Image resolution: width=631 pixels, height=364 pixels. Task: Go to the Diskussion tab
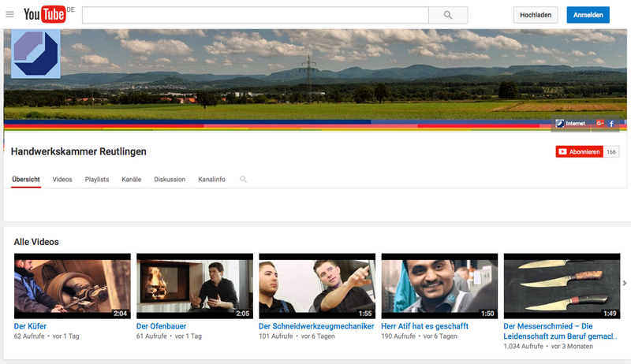(170, 180)
